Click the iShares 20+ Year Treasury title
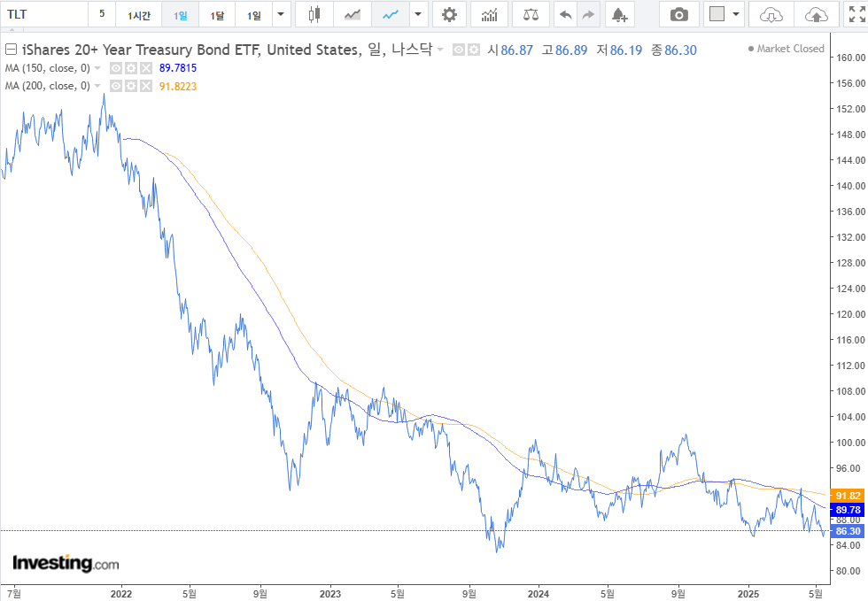Viewport: 868px width, 601px height. click(x=227, y=50)
